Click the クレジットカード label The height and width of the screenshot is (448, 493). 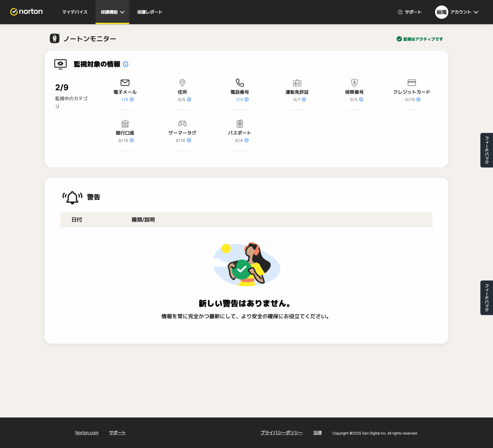412,92
